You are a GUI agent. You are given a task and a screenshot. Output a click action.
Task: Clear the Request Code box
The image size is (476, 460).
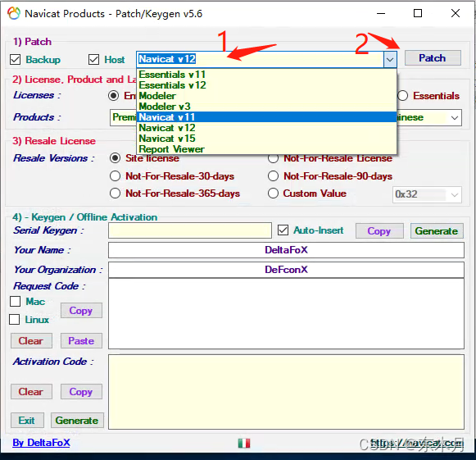(x=31, y=341)
